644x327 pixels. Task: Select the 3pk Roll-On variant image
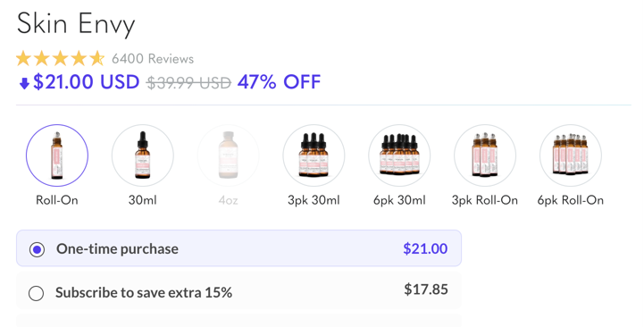[x=485, y=155]
